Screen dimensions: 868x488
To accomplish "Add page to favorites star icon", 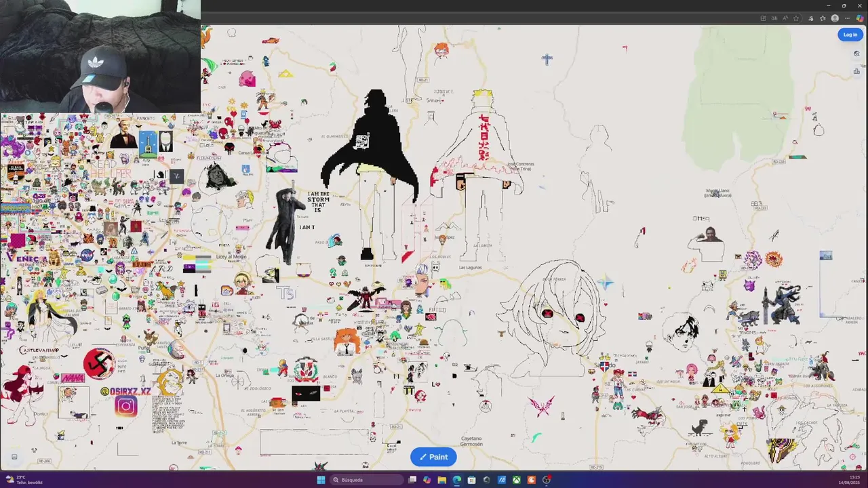I will click(x=796, y=18).
